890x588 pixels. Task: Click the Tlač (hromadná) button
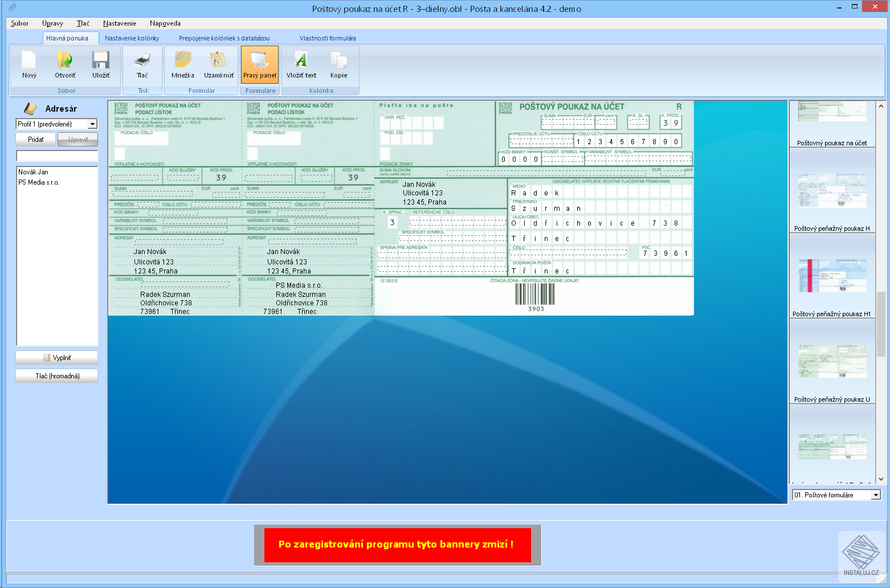click(57, 376)
